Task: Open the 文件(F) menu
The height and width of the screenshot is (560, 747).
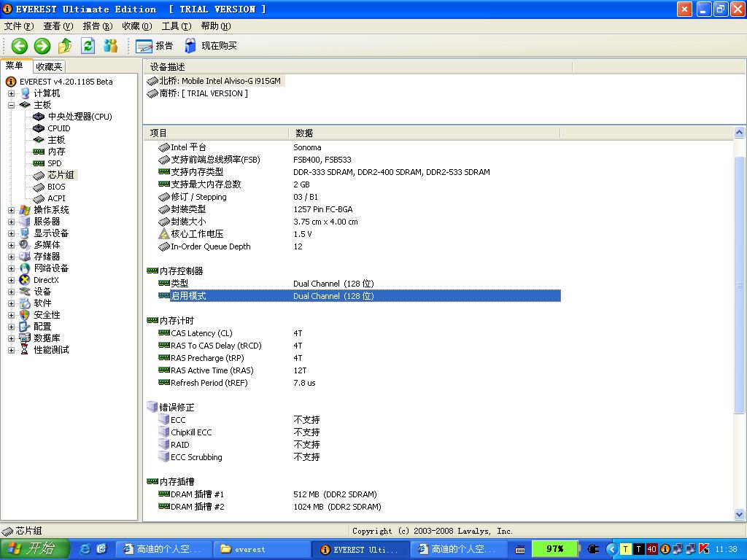Action: point(18,26)
